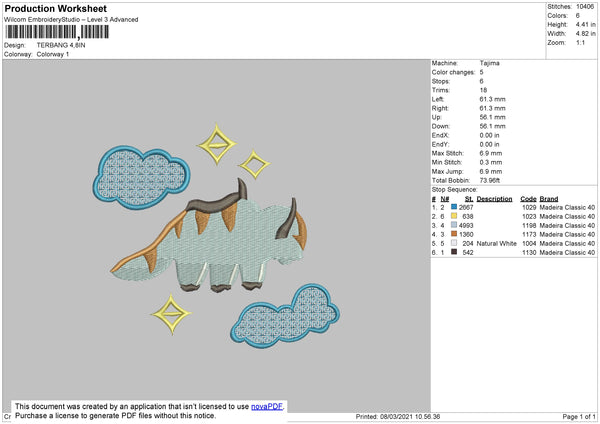Click the Width 4.82 in value
Viewport: 600px width, 424px height.
coord(586,34)
